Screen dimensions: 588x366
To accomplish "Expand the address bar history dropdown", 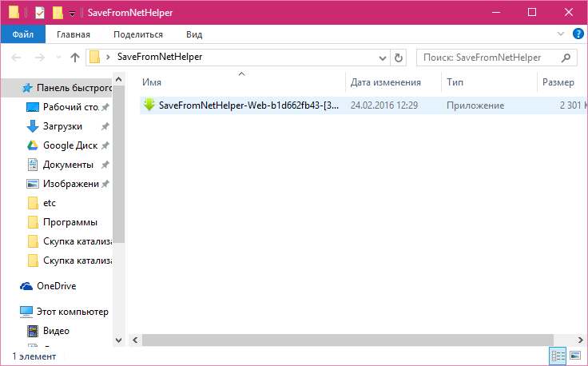I will 383,58.
